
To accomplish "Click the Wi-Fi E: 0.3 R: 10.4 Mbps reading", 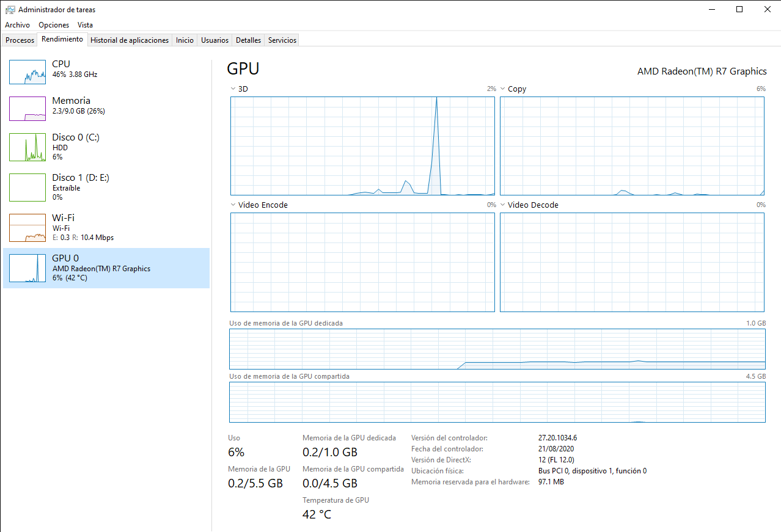I will point(83,238).
